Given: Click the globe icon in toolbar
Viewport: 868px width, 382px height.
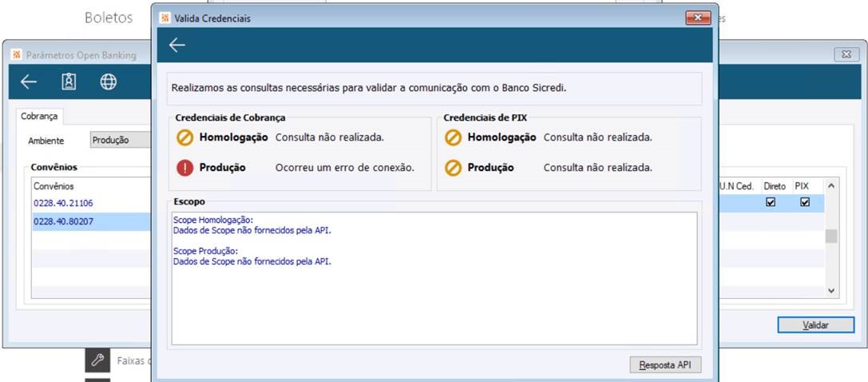Looking at the screenshot, I should (109, 82).
